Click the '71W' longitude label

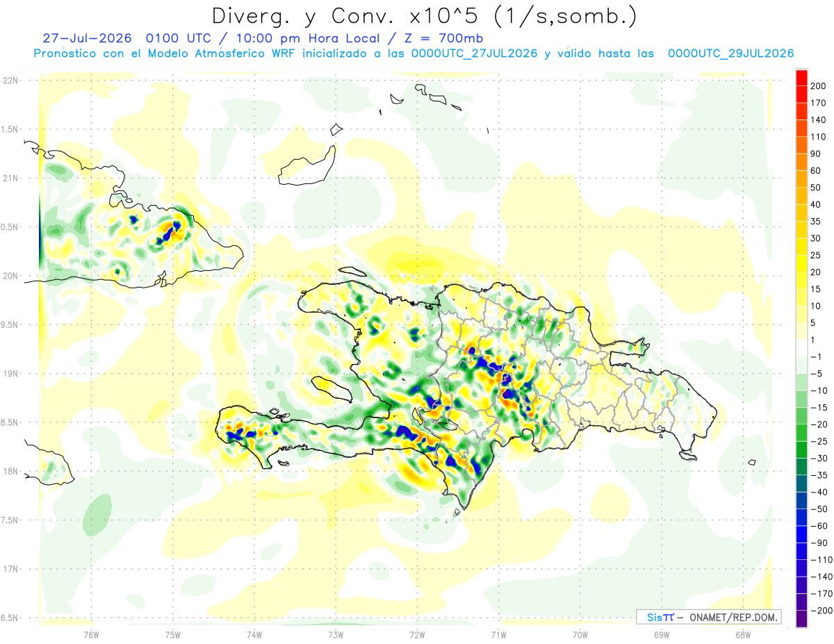pyautogui.click(x=498, y=634)
